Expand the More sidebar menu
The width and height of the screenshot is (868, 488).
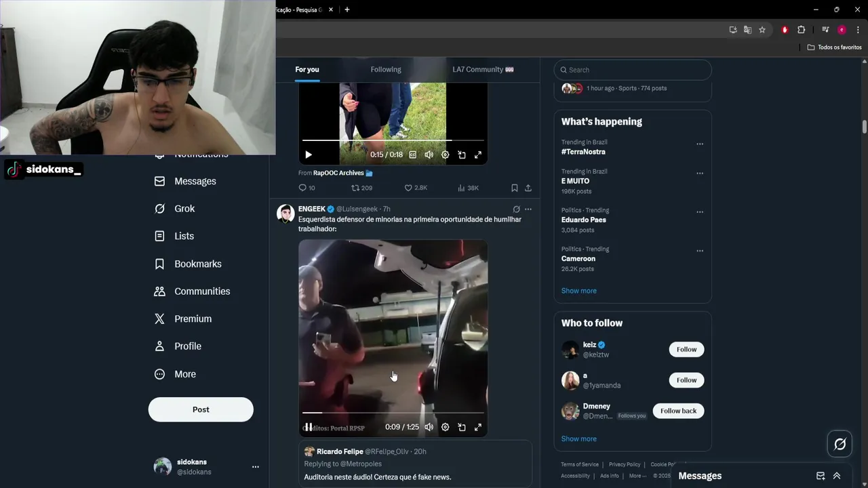point(176,374)
